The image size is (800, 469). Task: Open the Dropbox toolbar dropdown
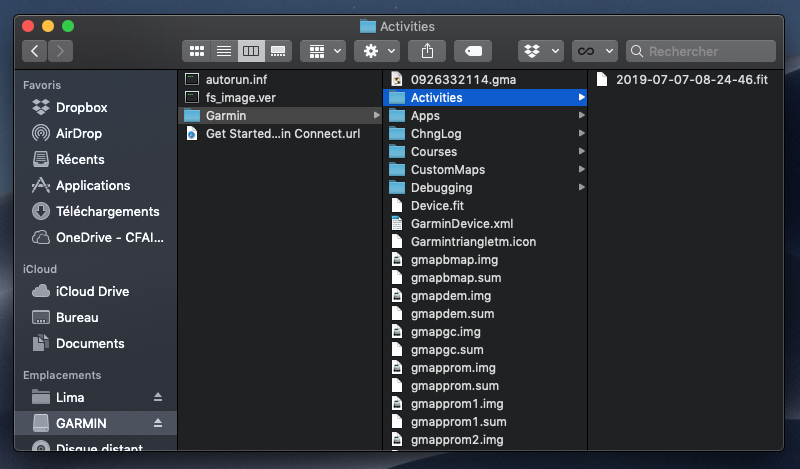(541, 51)
